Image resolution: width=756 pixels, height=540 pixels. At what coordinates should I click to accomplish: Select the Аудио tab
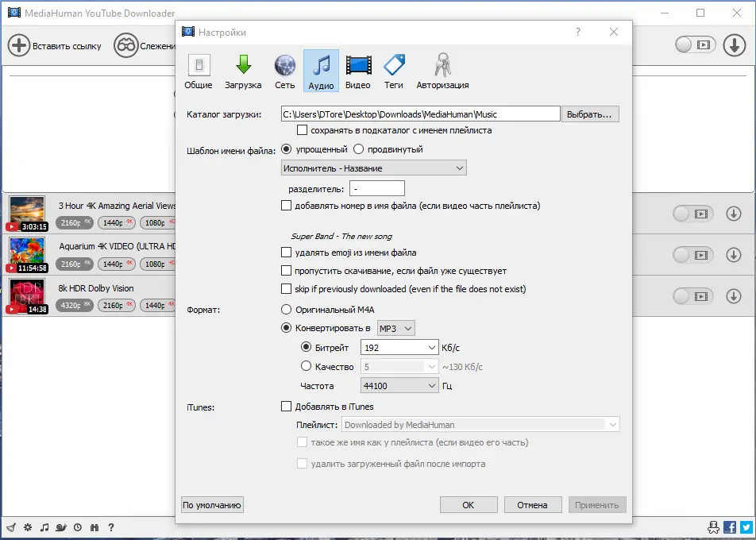[x=321, y=71]
